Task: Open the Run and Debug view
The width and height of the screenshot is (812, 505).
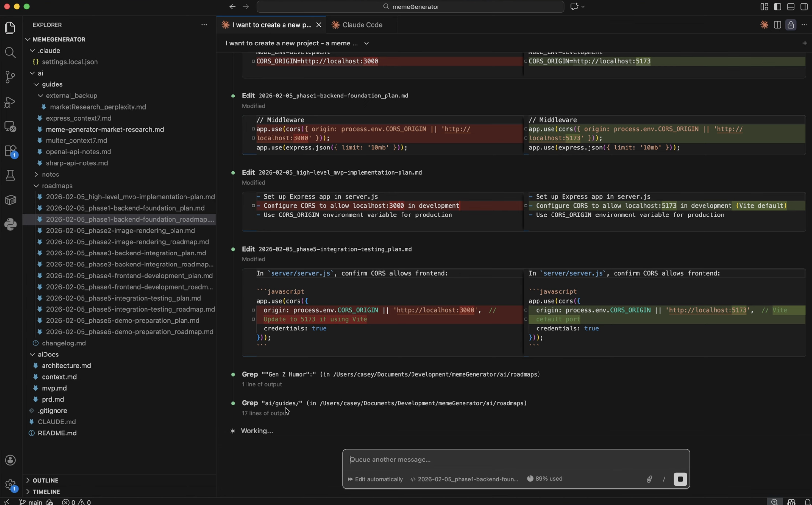Action: click(x=10, y=102)
